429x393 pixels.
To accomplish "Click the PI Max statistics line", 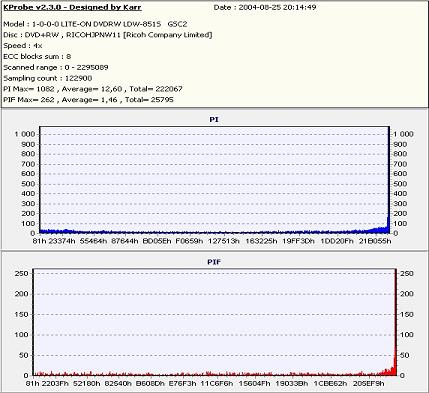I will [93, 89].
